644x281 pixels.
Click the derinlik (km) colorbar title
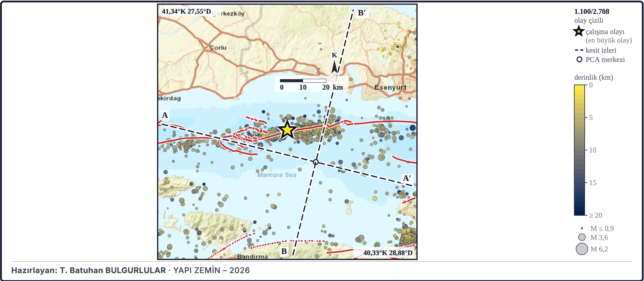pyautogui.click(x=594, y=77)
